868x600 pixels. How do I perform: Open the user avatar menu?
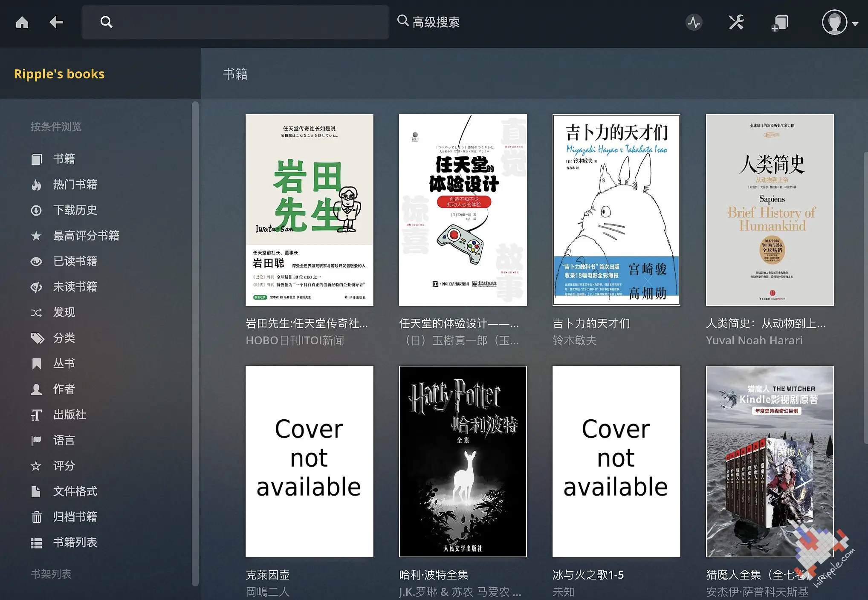[x=839, y=22]
